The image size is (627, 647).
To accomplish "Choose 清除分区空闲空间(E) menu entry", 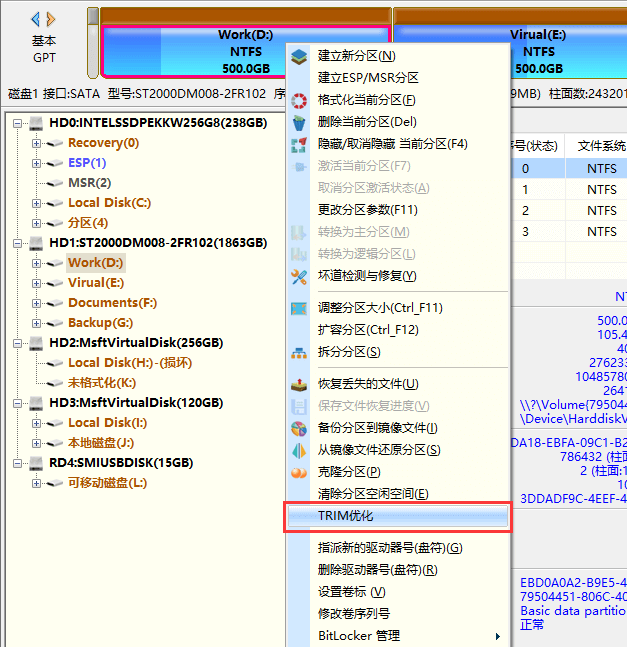I will 398,494.
